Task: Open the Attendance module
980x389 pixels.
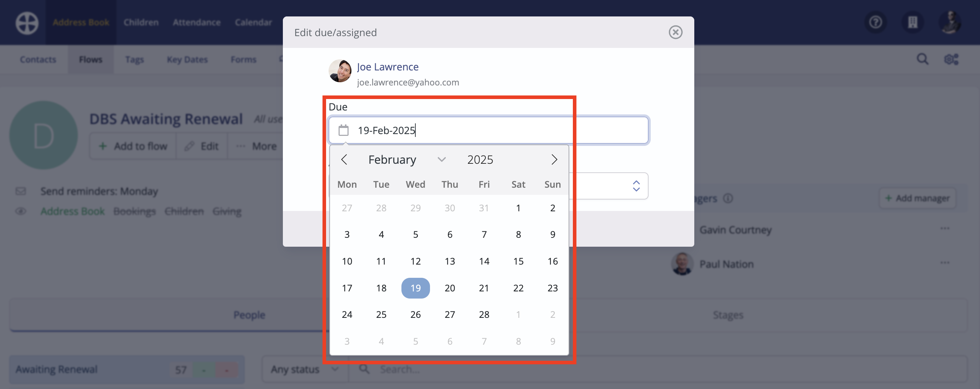Action: coord(196,23)
